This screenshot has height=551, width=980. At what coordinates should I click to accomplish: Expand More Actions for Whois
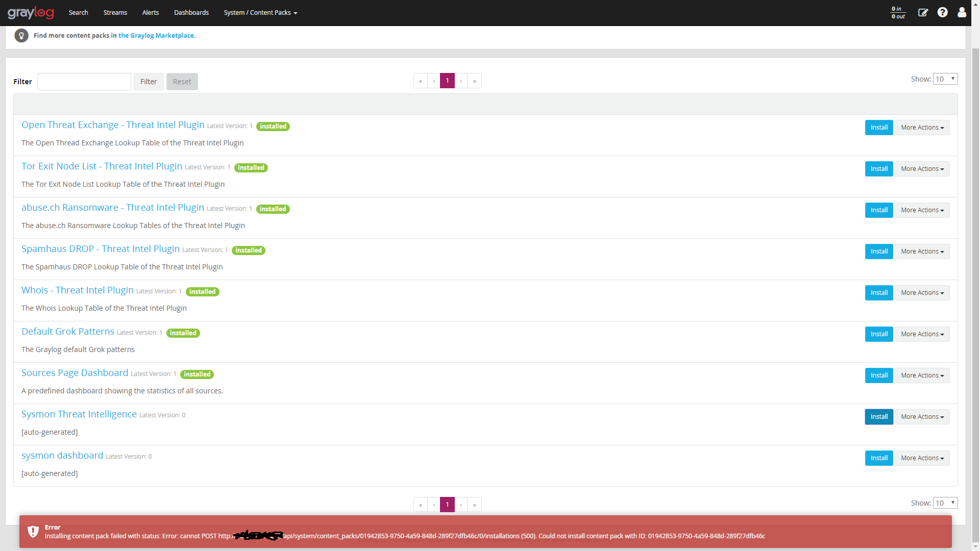[922, 293]
